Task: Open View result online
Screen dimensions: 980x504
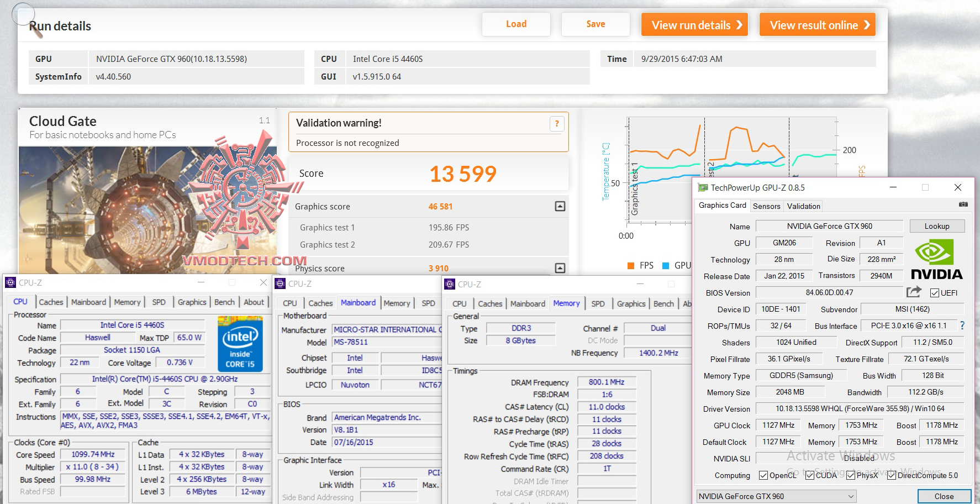Action: (818, 25)
